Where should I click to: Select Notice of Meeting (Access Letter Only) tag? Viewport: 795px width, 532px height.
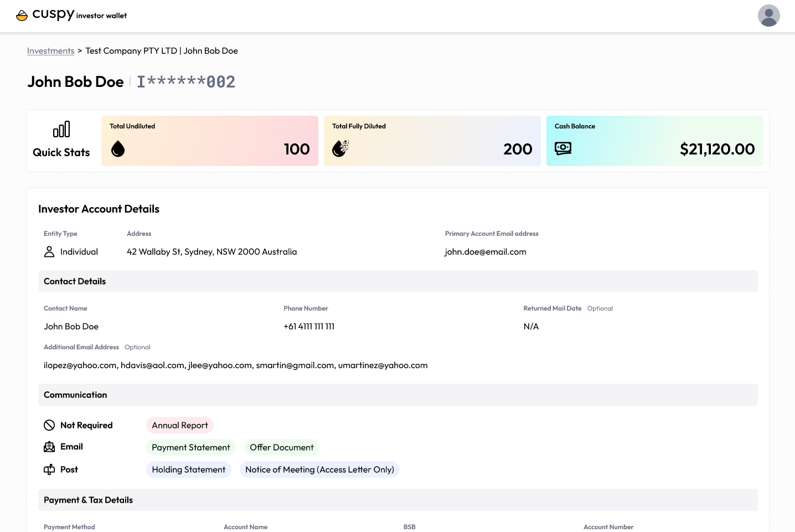320,469
